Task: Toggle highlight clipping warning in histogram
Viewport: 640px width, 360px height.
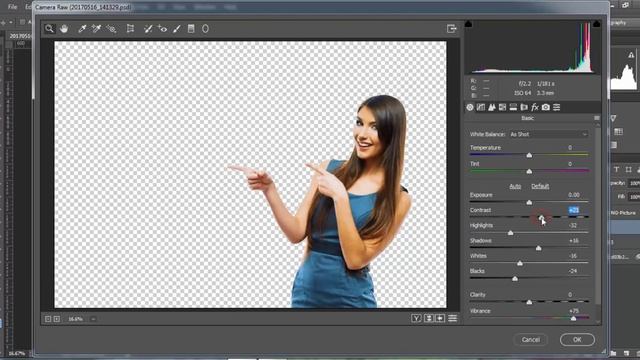Action: coord(596,24)
